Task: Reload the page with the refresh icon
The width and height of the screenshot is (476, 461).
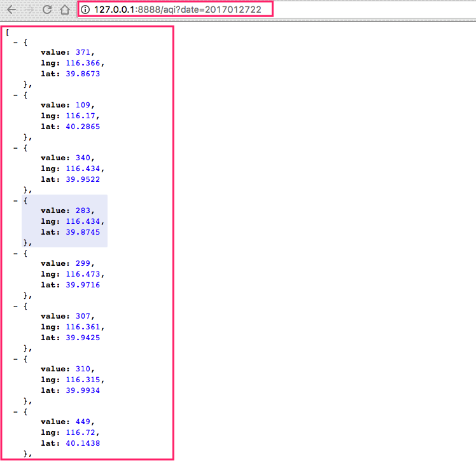Action: 47,10
